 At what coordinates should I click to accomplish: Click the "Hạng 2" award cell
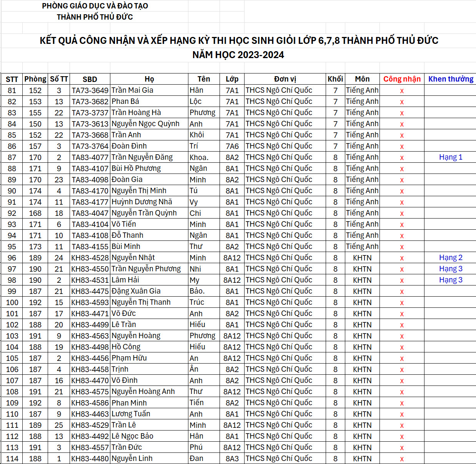[451, 258]
